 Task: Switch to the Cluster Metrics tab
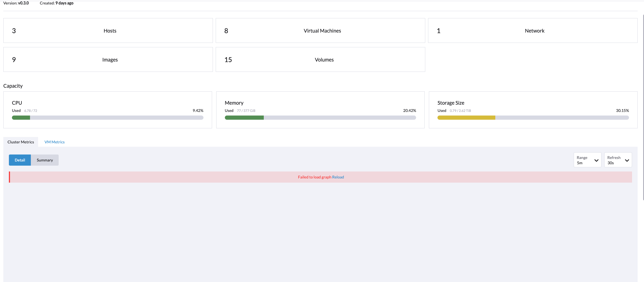(x=21, y=142)
